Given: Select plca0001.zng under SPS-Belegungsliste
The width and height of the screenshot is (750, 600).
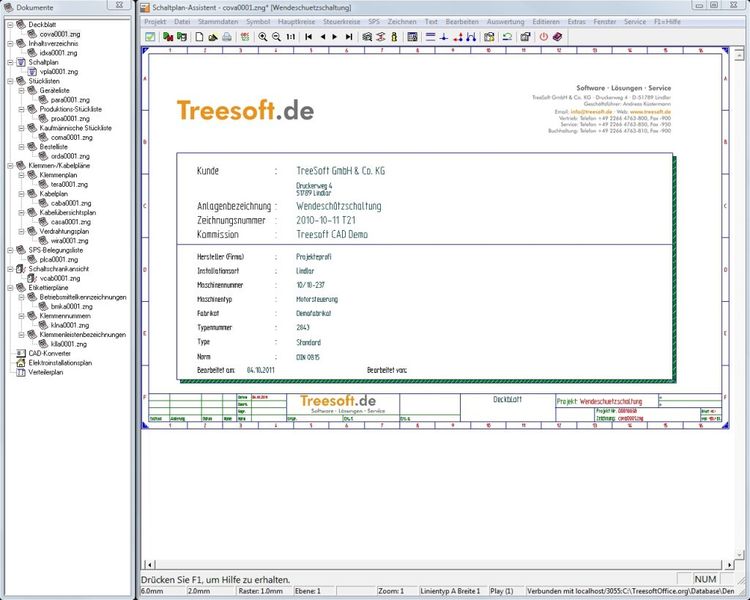Looking at the screenshot, I should [x=59, y=259].
